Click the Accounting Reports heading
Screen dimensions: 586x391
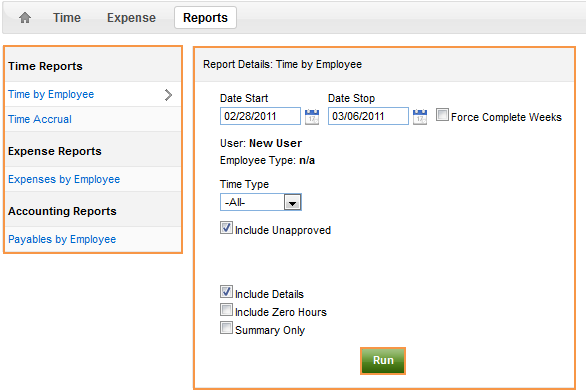coord(62,211)
